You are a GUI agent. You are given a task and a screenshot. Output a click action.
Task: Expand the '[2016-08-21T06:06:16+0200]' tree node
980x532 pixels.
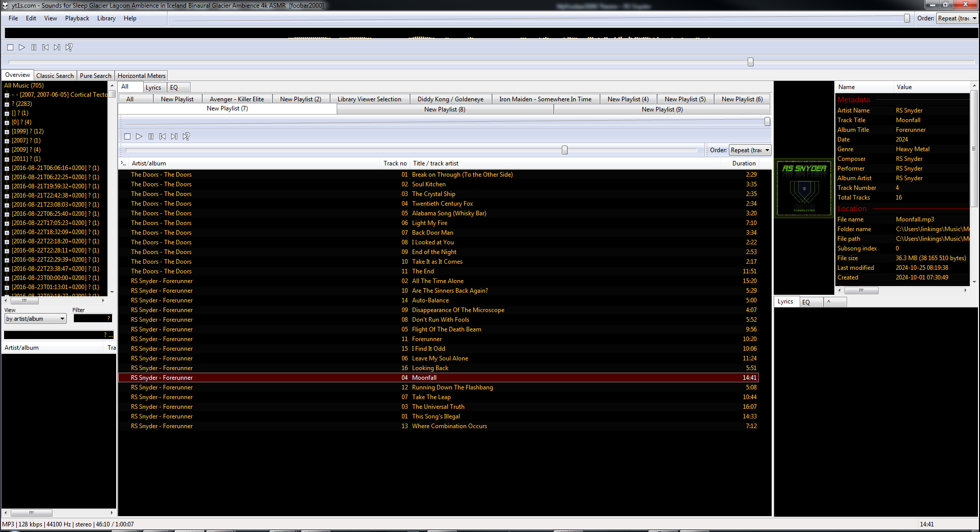point(7,169)
